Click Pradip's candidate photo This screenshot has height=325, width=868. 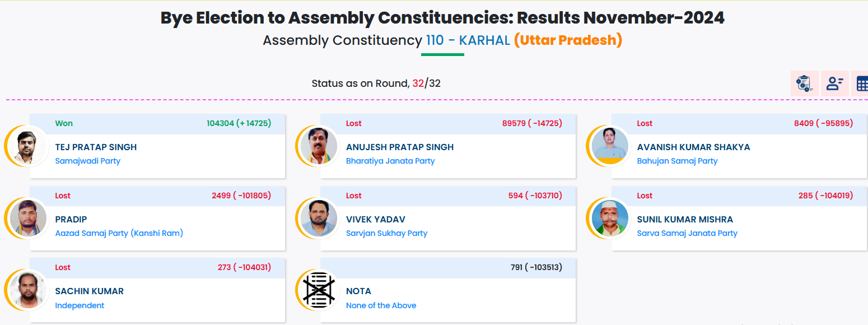click(x=28, y=219)
